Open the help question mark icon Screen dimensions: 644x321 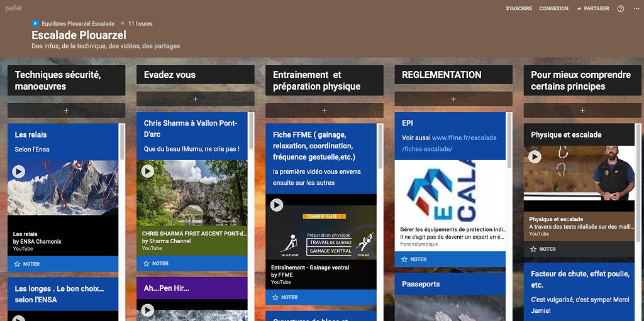[x=621, y=9]
